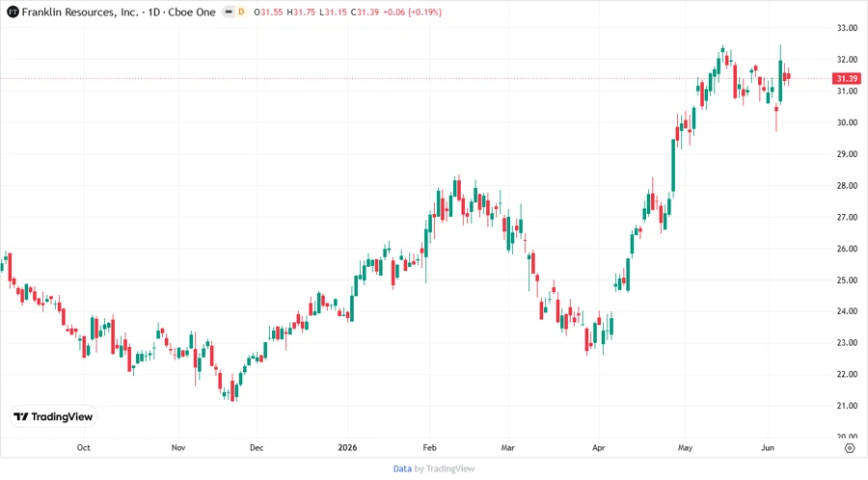Click the 27.00 price axis label
The height and width of the screenshot is (480, 868).
[x=847, y=217]
